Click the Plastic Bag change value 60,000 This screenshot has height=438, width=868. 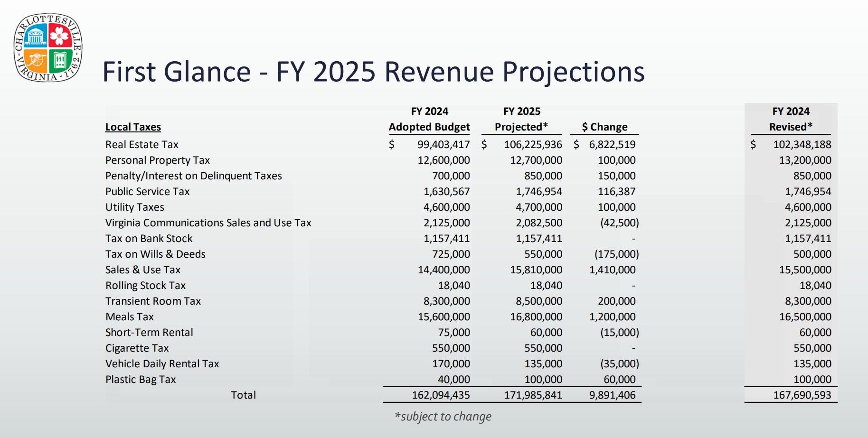pos(620,379)
